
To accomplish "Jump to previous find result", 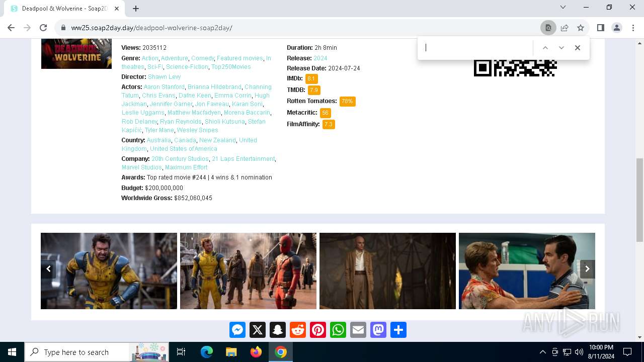I will click(545, 48).
